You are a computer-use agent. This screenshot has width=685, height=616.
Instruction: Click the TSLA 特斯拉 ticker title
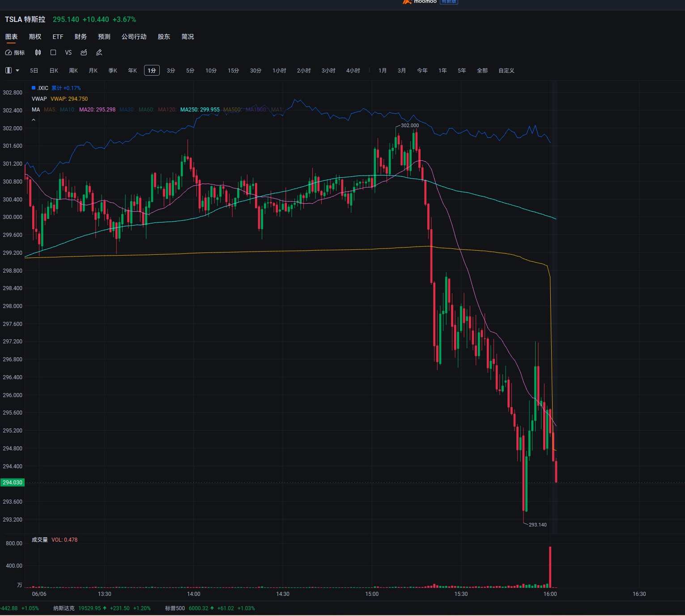tap(25, 20)
